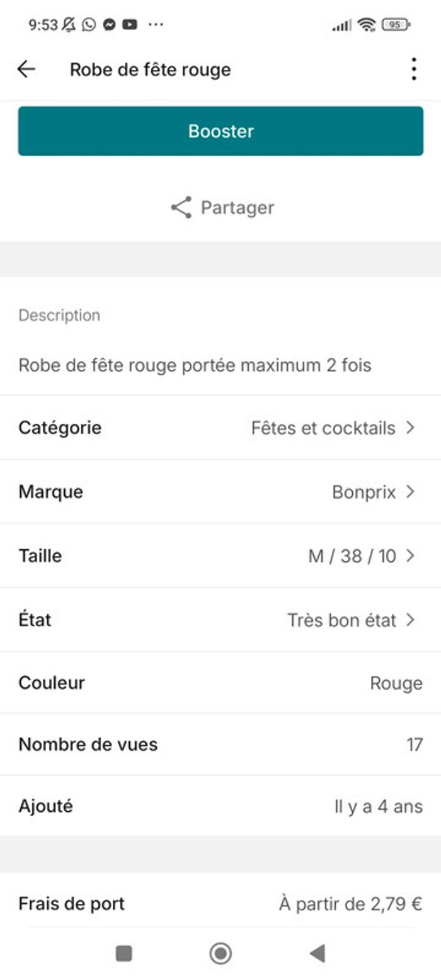Tap the share icon next to Partager

(181, 208)
